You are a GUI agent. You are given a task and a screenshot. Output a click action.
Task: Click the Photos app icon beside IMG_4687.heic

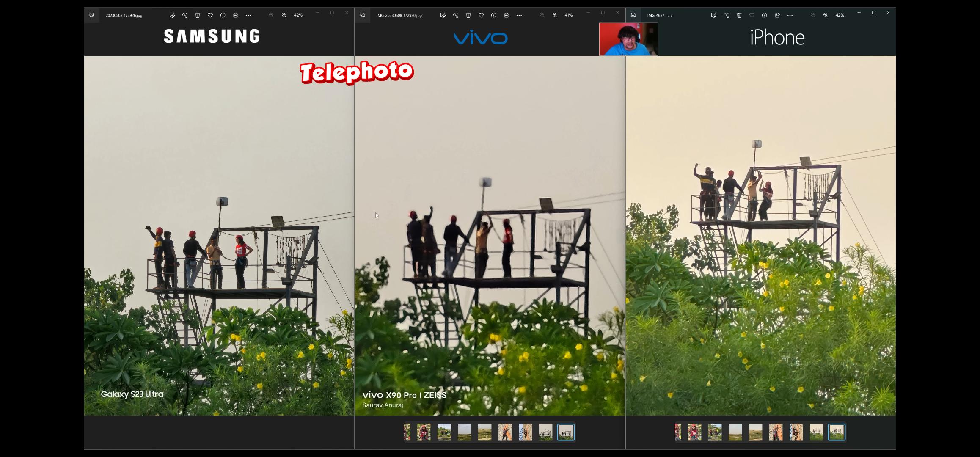pyautogui.click(x=633, y=15)
